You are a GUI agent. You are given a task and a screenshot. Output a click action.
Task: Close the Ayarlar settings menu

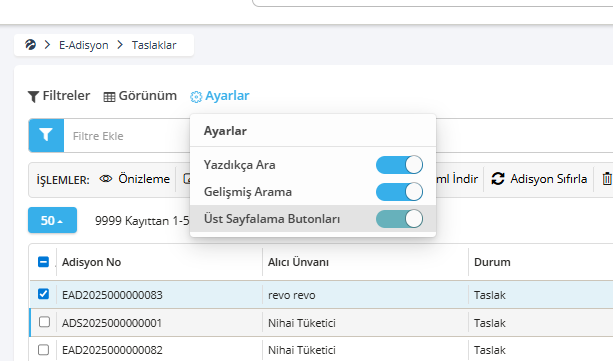click(x=220, y=96)
